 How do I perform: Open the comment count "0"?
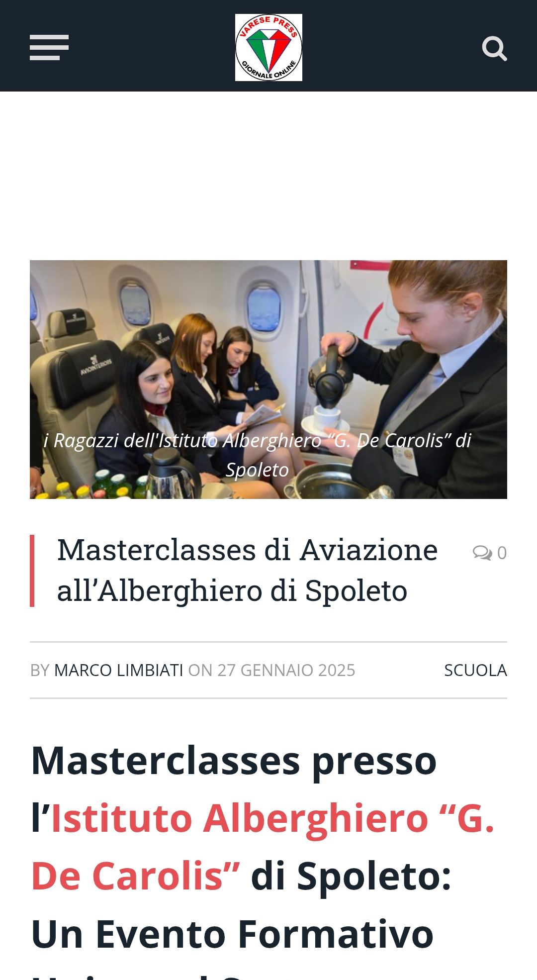click(502, 553)
